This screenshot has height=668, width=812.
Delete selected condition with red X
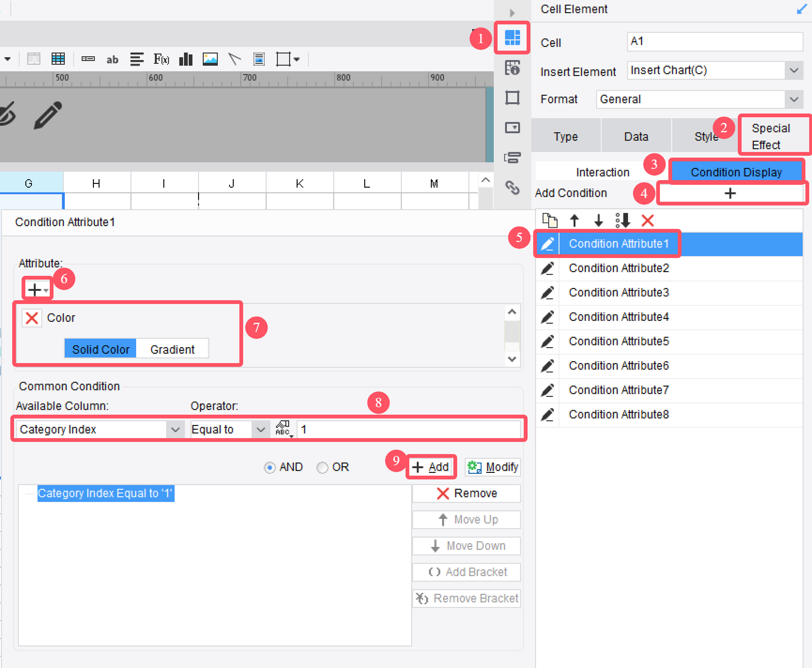(648, 220)
